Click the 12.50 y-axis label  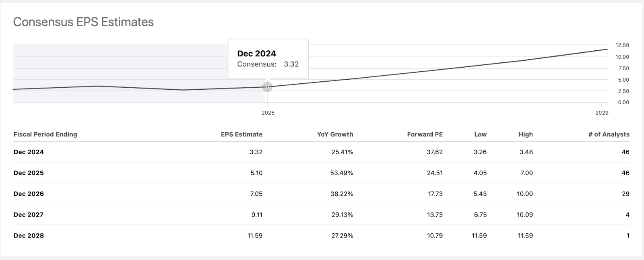622,45
